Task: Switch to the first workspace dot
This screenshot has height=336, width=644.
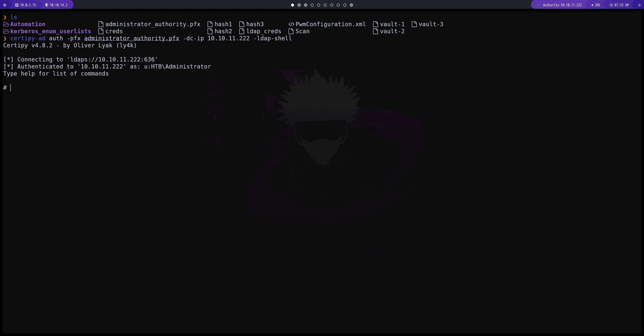Action: pos(292,5)
